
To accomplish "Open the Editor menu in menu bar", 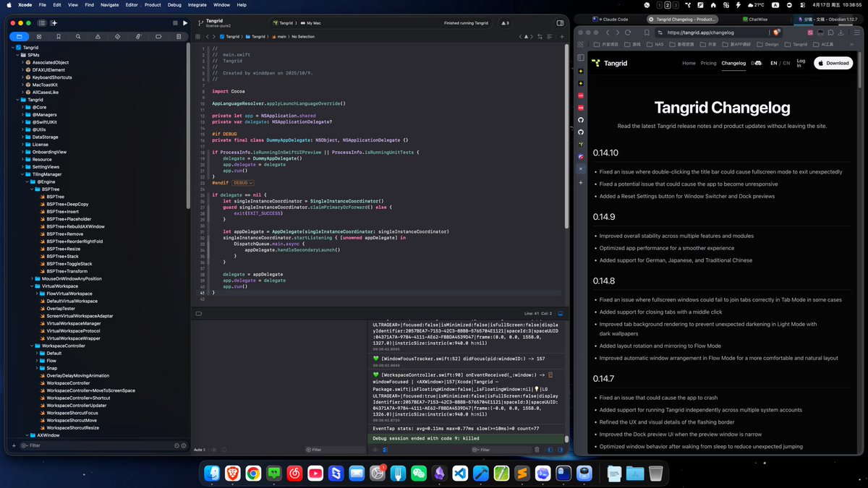I will (x=130, y=4).
